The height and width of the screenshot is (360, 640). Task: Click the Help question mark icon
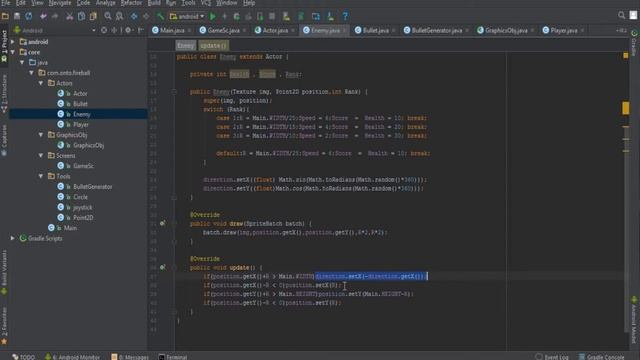[x=345, y=16]
